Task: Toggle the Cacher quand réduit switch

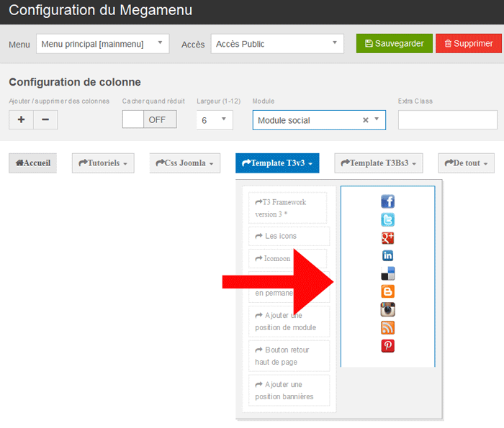Action: coord(149,119)
